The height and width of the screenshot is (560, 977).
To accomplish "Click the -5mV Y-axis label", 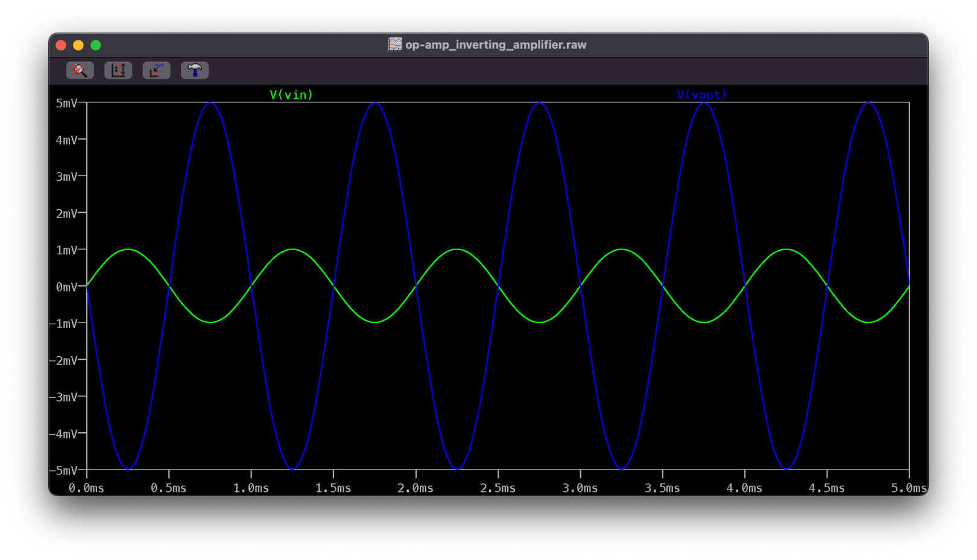I will point(63,470).
